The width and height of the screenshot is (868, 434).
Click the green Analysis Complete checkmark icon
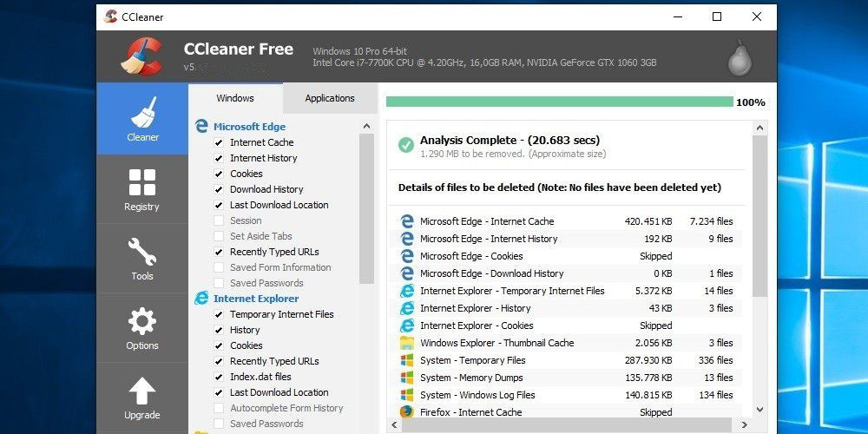click(x=405, y=146)
